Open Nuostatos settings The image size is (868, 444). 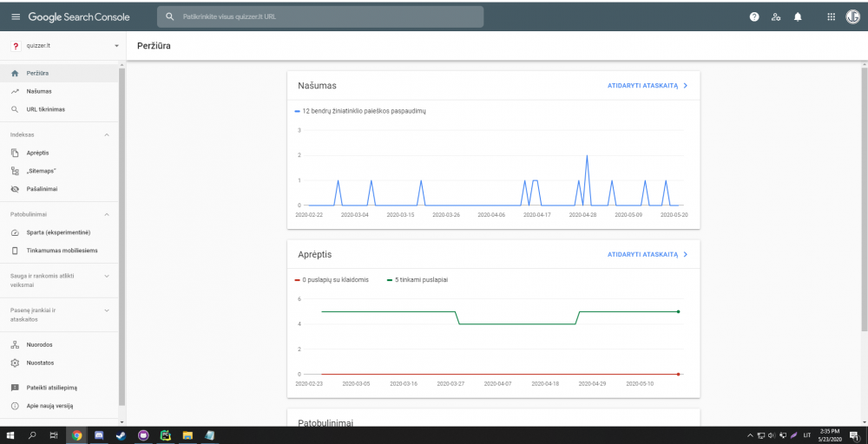point(59,362)
